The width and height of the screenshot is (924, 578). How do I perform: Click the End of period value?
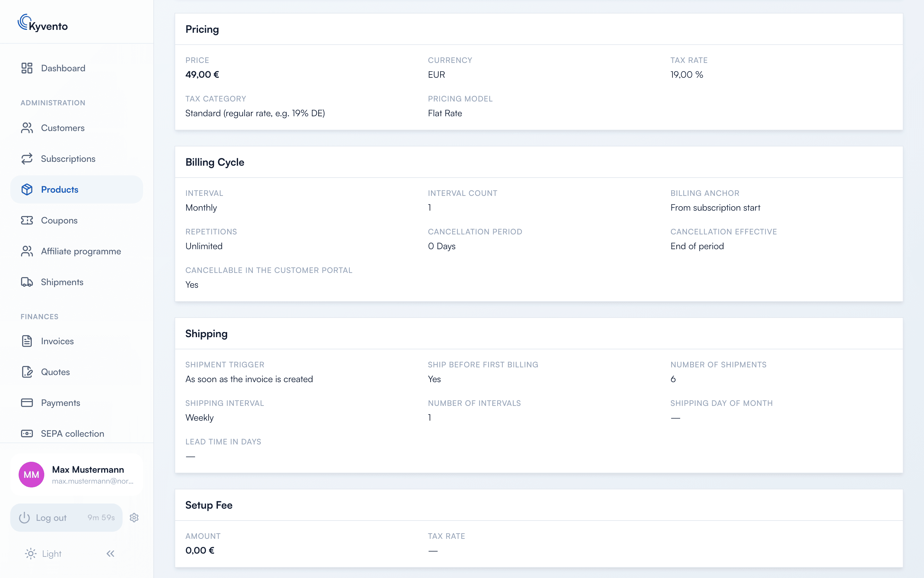[697, 246]
